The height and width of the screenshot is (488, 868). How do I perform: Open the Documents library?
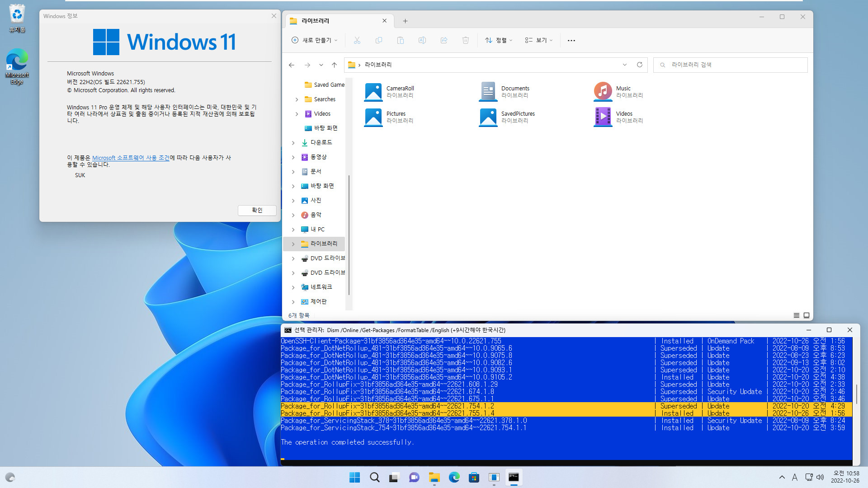pos(504,92)
